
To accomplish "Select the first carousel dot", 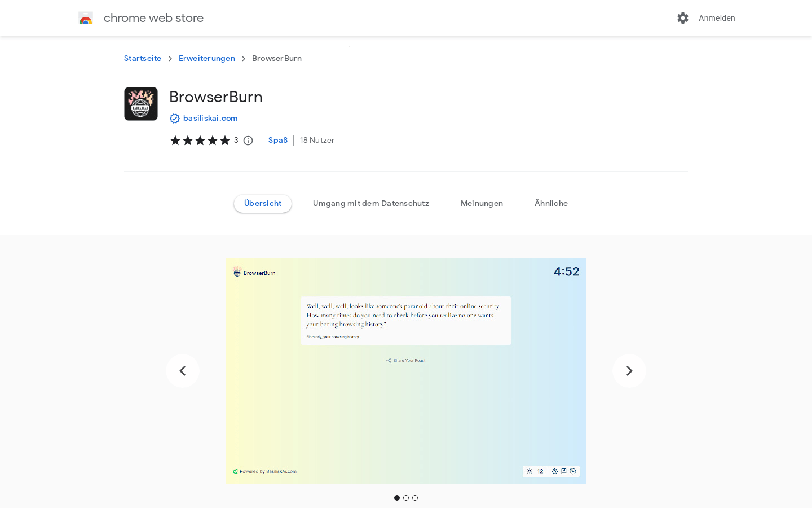I will pos(397,498).
